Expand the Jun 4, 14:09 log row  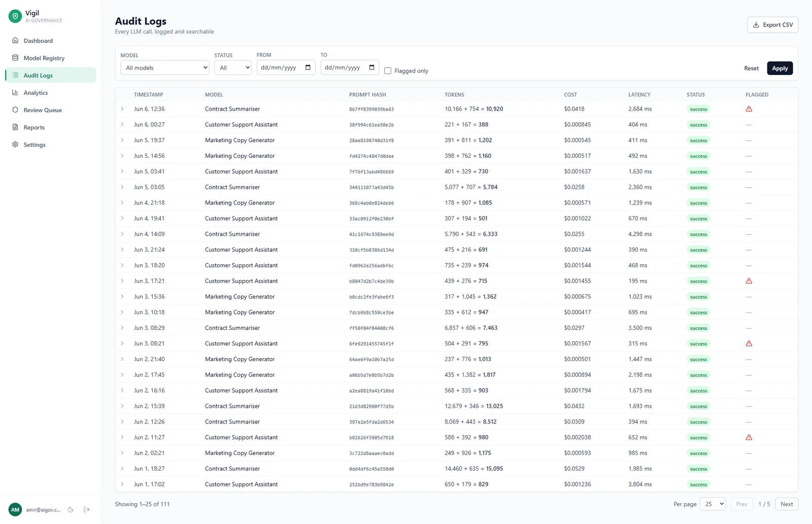122,234
